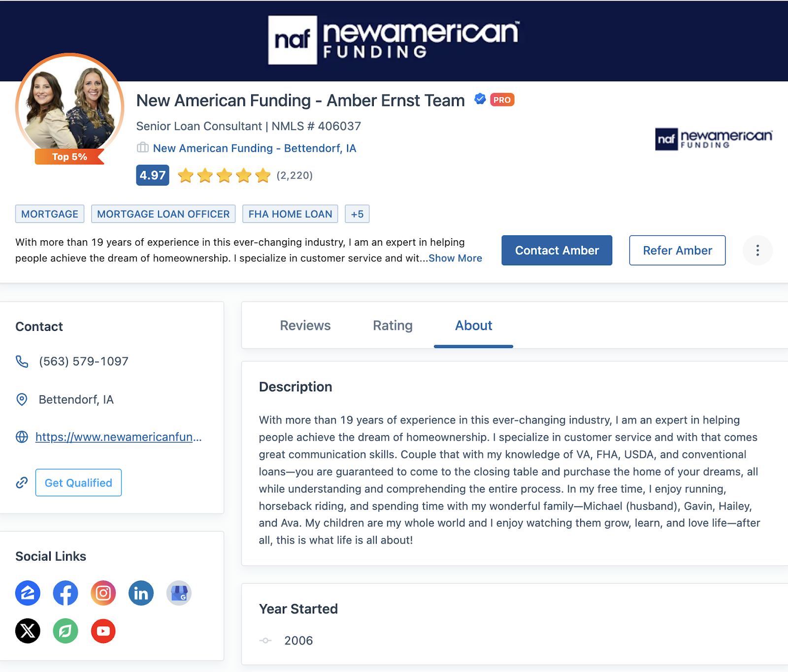Click the globe website icon
This screenshot has width=788, height=672.
[22, 437]
